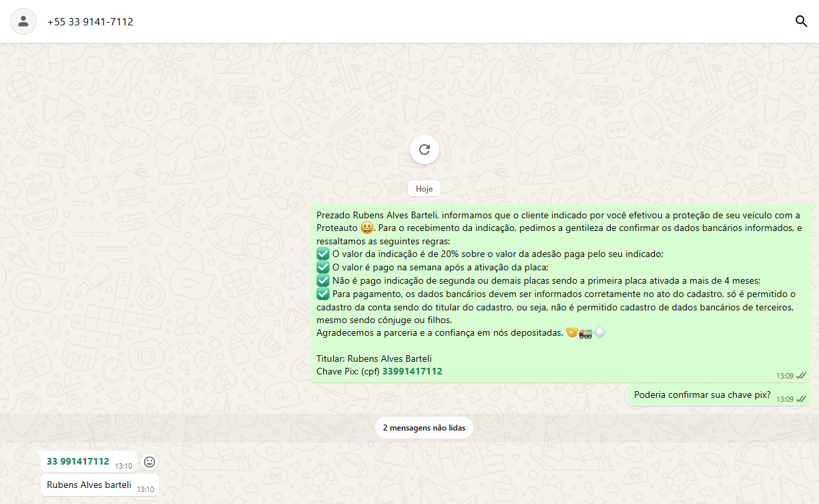The image size is (819, 504).
Task: Open the received "33 991417112" number link
Action: point(77,461)
